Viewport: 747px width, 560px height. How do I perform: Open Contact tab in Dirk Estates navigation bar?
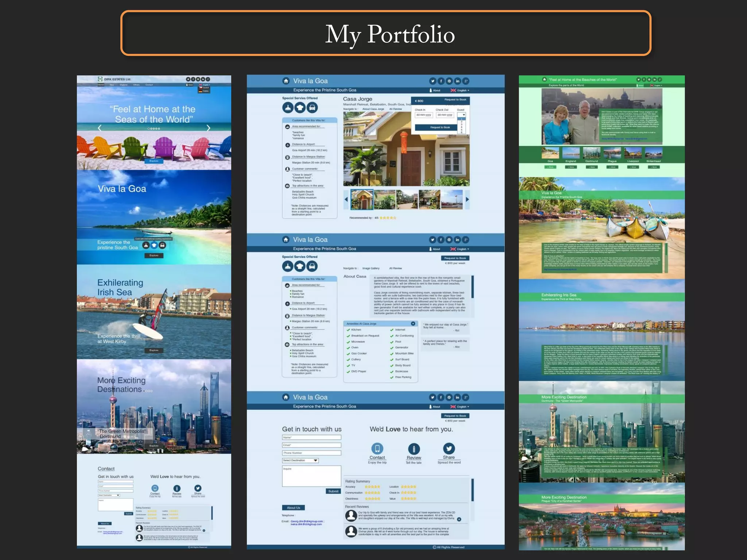tap(149, 85)
